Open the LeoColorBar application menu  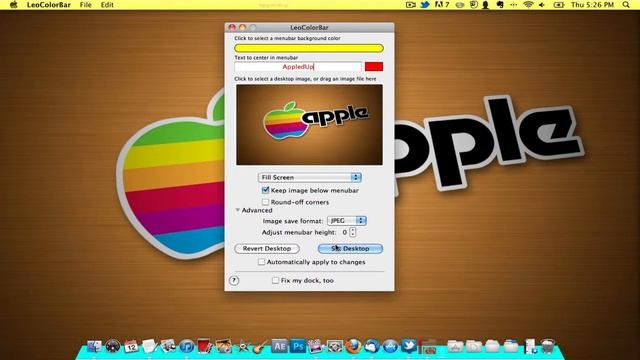click(x=49, y=5)
